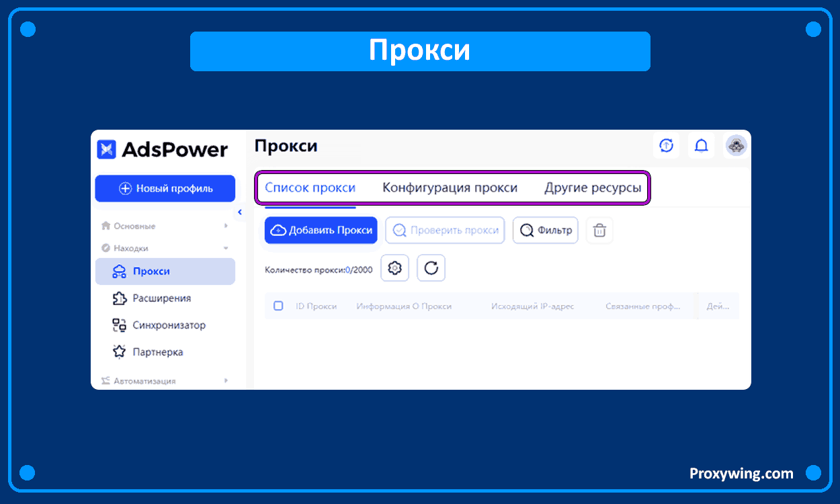Screen dimensions: 840x504
Task: Click the Новый профиль button
Action: 165,188
